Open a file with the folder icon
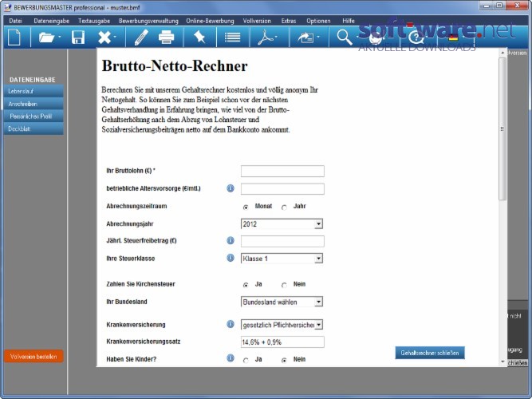This screenshot has height=399, width=532. tap(46, 37)
